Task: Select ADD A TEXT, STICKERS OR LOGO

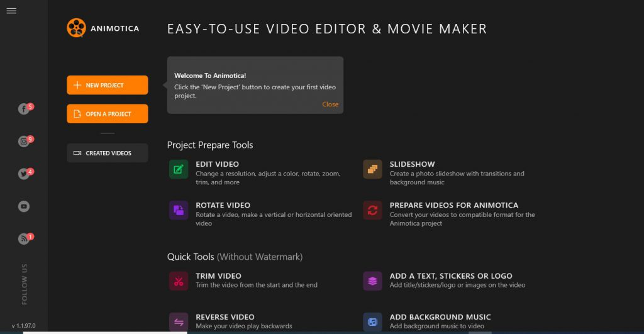Action: click(x=451, y=276)
